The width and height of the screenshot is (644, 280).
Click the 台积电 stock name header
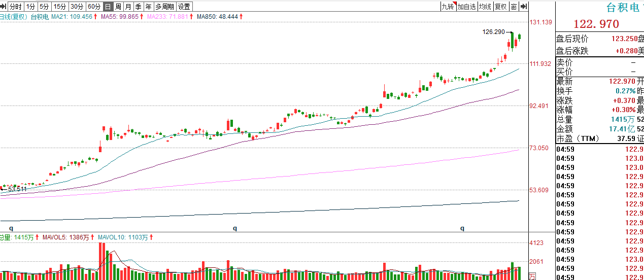624,8
